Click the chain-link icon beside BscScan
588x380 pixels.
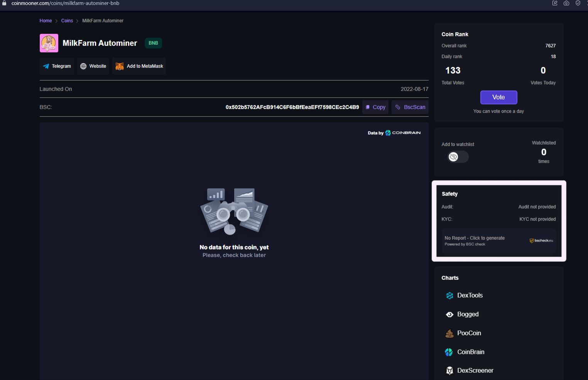point(398,107)
